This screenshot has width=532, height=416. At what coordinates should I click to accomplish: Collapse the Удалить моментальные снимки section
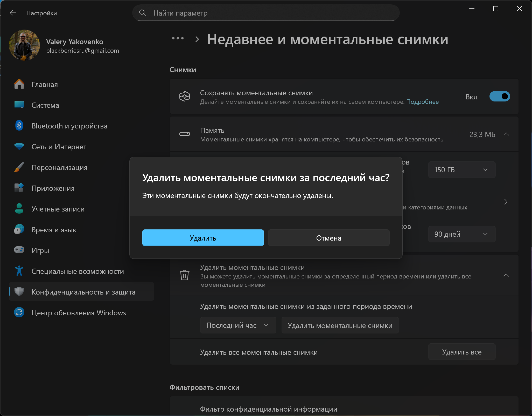506,275
